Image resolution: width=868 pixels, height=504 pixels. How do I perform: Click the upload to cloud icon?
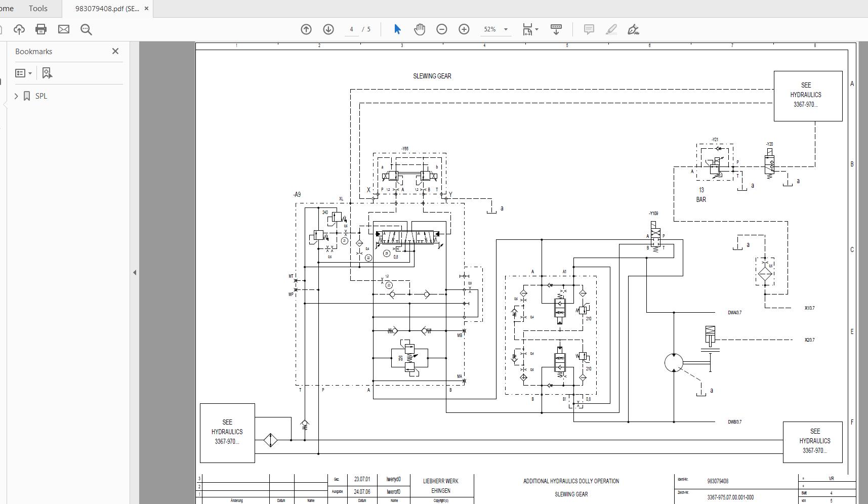[x=19, y=29]
